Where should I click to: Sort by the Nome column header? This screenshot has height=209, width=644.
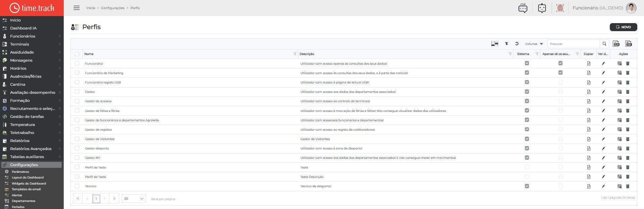(x=89, y=54)
